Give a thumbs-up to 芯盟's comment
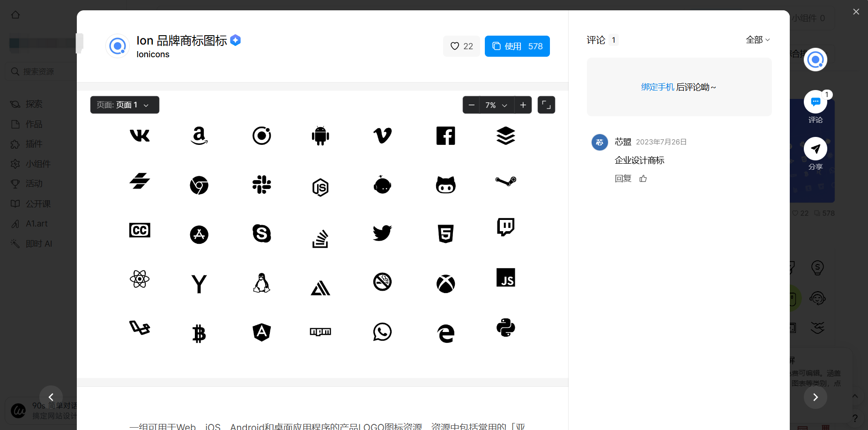 [643, 178]
